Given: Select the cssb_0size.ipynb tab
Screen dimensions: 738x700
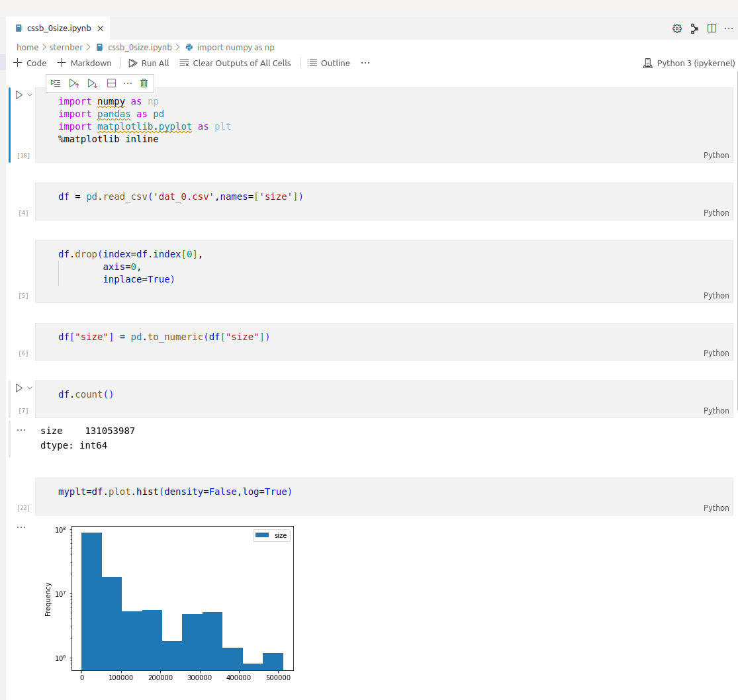Looking at the screenshot, I should tap(58, 28).
